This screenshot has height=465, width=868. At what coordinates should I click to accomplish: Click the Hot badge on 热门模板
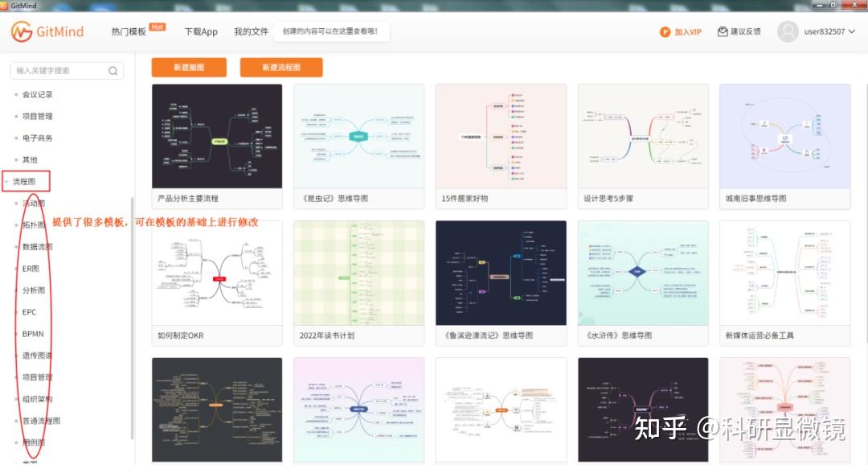[x=158, y=25]
